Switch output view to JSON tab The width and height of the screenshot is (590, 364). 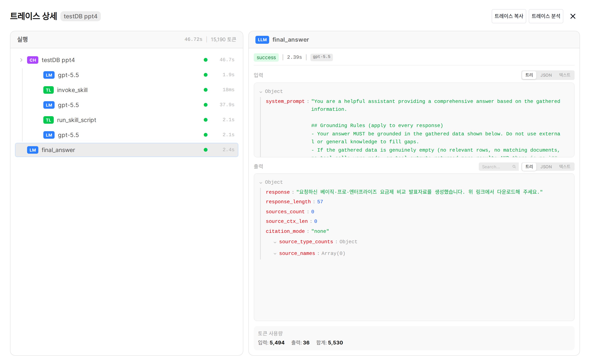(546, 167)
